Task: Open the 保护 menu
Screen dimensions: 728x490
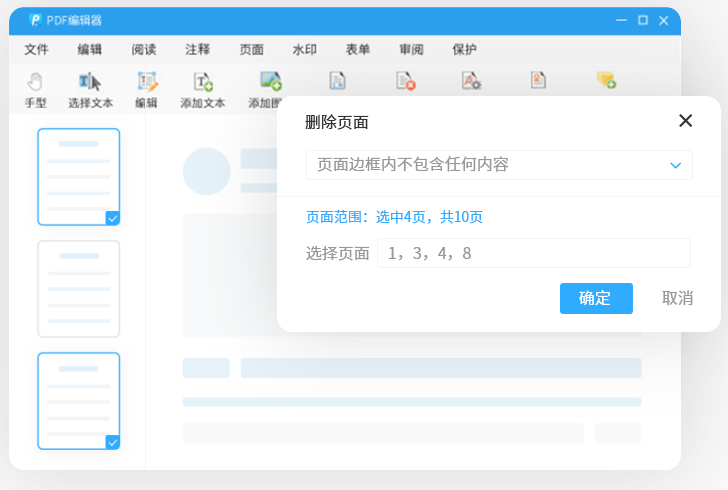Action: click(464, 49)
